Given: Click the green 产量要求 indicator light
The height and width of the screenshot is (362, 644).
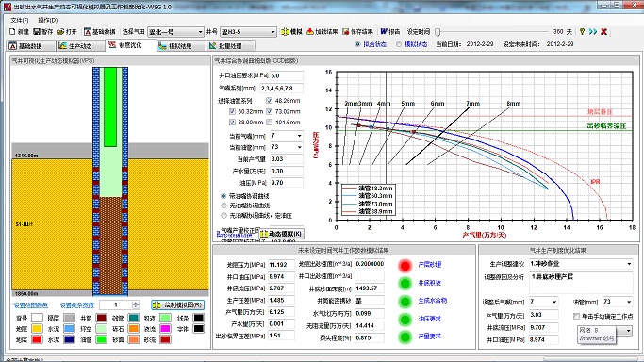Looking at the screenshot, I should tap(405, 337).
